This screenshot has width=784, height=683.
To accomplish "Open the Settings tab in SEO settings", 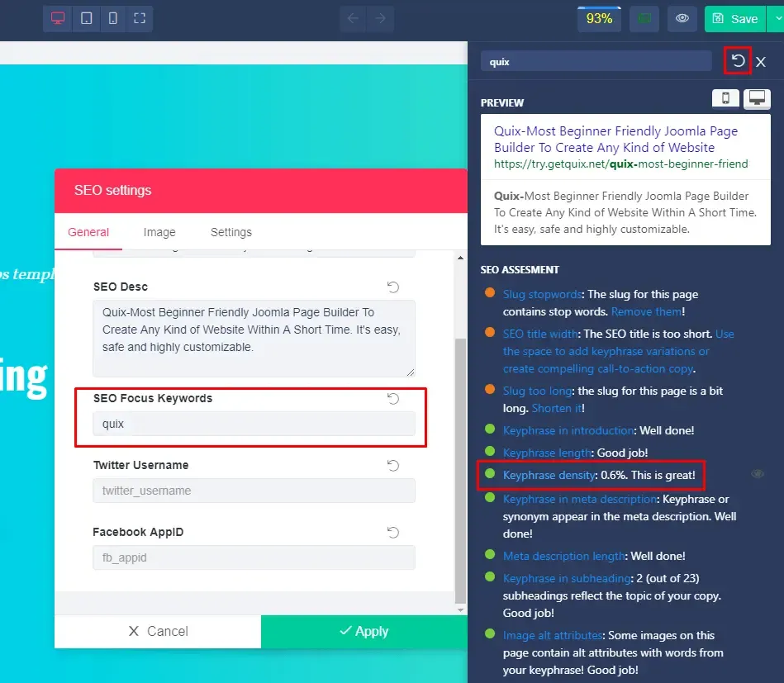I will click(x=231, y=232).
